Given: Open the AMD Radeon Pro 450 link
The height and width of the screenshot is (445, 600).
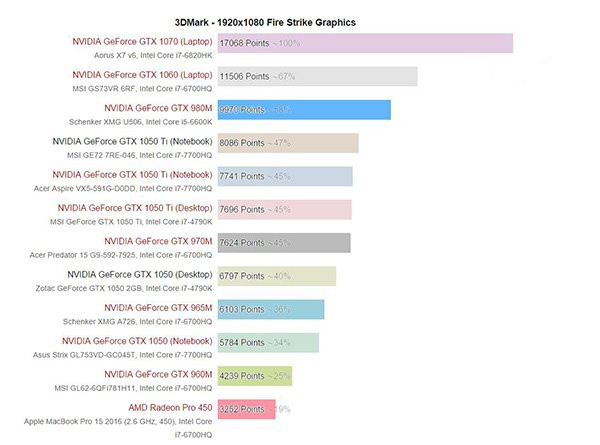Looking at the screenshot, I should click(x=170, y=407).
